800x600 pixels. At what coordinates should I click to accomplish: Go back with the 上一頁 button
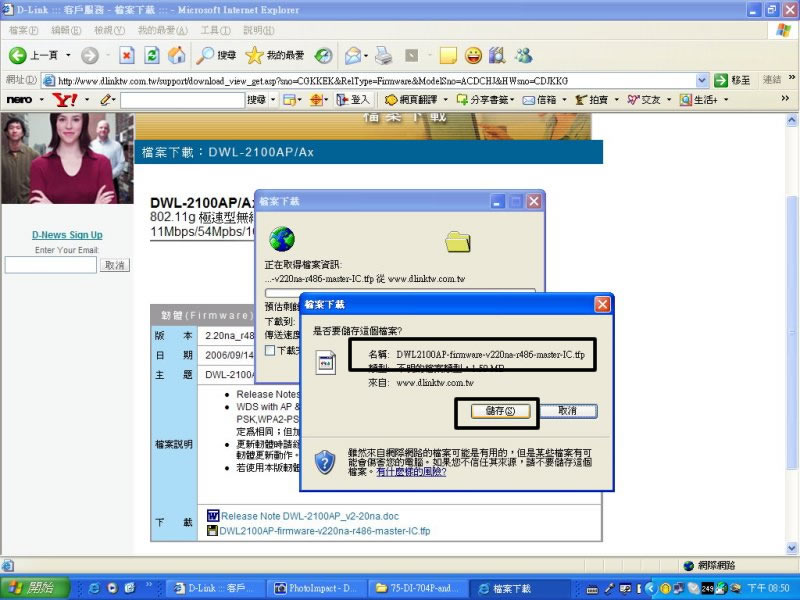pos(33,55)
